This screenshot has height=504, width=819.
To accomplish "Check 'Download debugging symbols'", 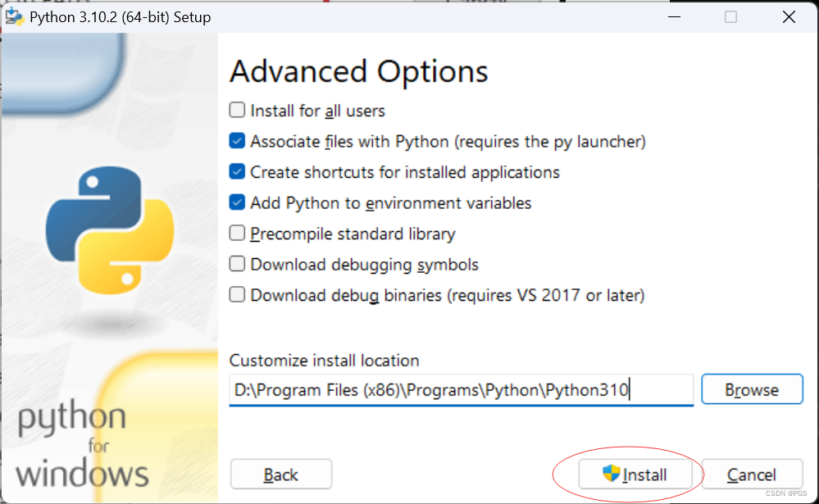I will click(x=237, y=263).
